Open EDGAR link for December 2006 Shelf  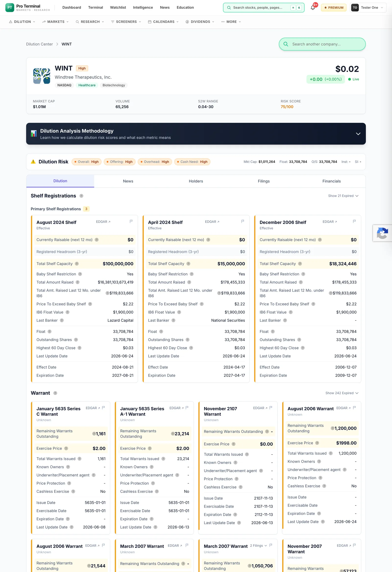[x=330, y=221]
